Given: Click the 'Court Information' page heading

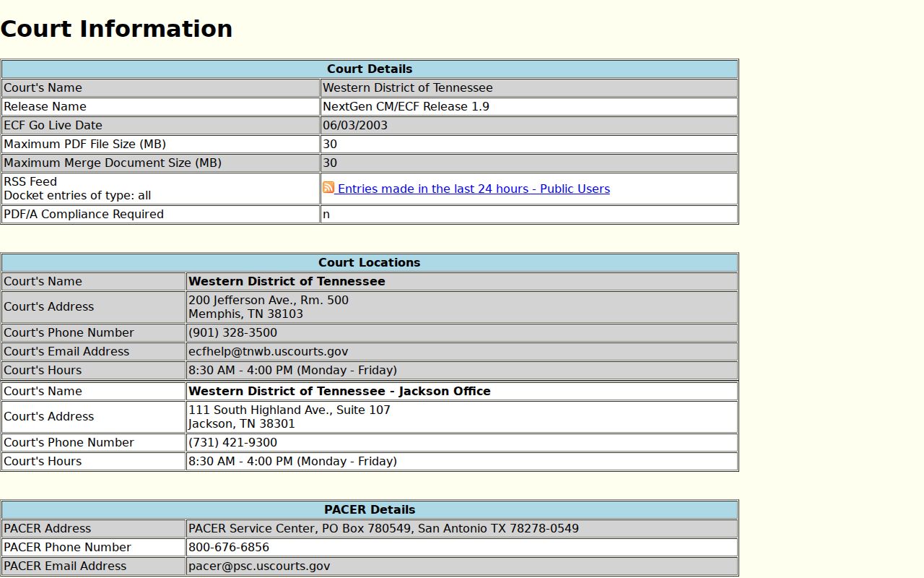Looking at the screenshot, I should coord(116,29).
